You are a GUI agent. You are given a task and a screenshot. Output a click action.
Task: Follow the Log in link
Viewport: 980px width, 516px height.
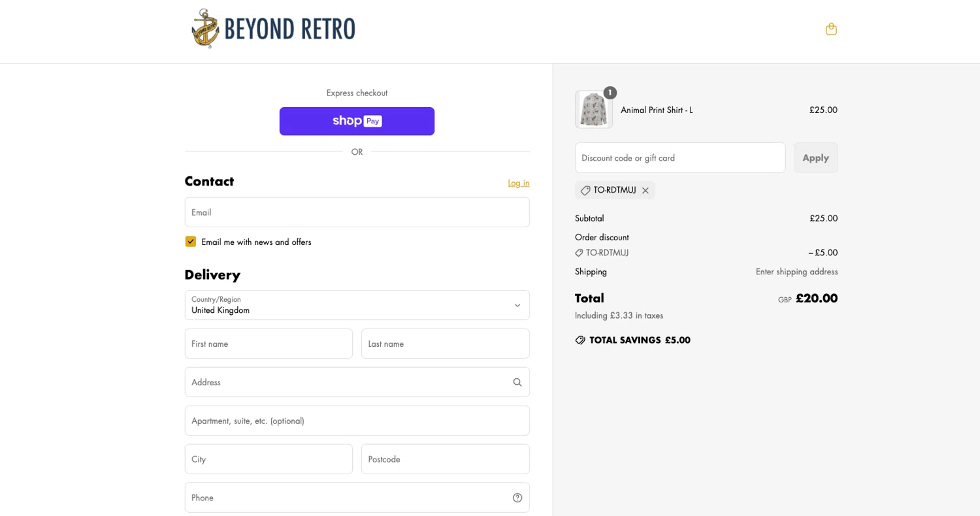coord(519,183)
